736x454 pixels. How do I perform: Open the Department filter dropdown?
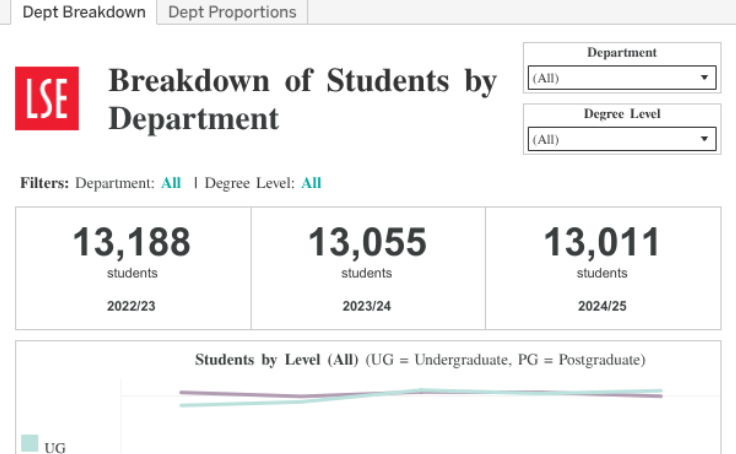point(621,78)
